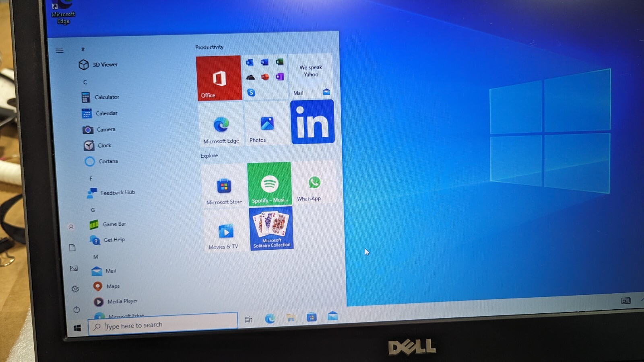644x362 pixels.
Task: Click the Explore group header
Action: pyautogui.click(x=209, y=156)
